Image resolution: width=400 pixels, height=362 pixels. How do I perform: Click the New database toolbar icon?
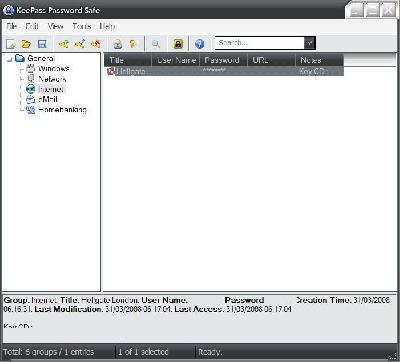point(10,44)
